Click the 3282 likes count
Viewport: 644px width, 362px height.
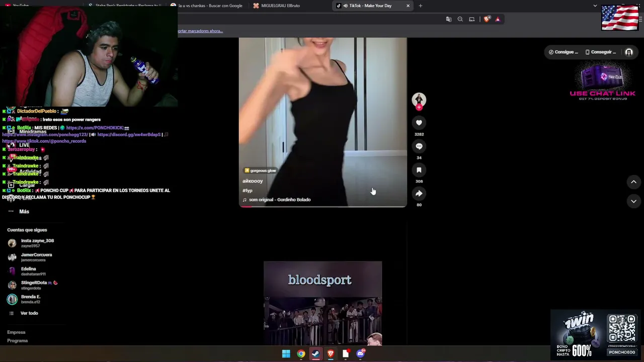click(419, 134)
